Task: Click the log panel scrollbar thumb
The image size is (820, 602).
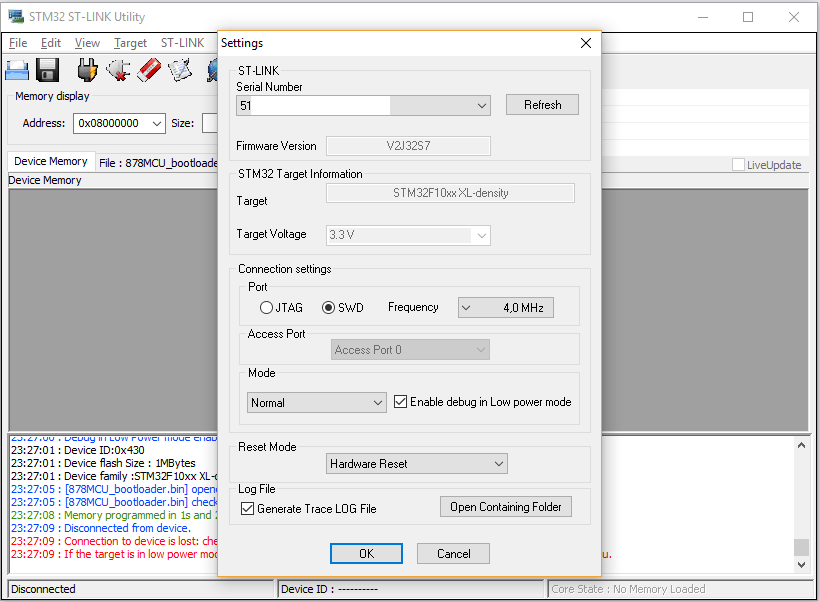Action: [801, 547]
